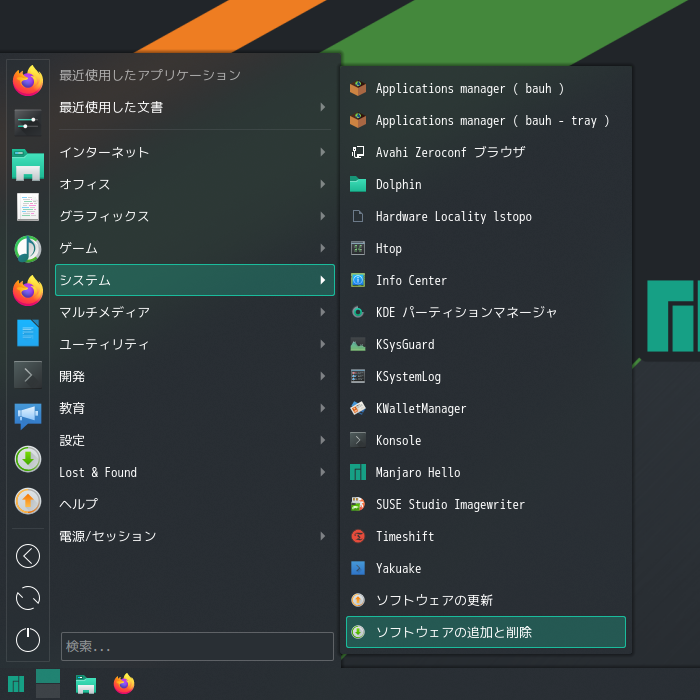Select the Lost & Found menu category

[x=195, y=472]
